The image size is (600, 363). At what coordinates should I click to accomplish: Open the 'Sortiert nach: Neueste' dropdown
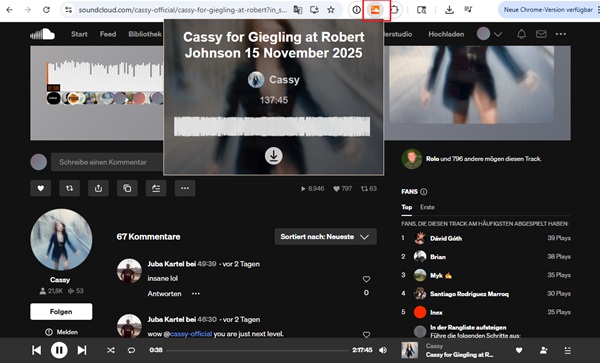pyautogui.click(x=326, y=237)
